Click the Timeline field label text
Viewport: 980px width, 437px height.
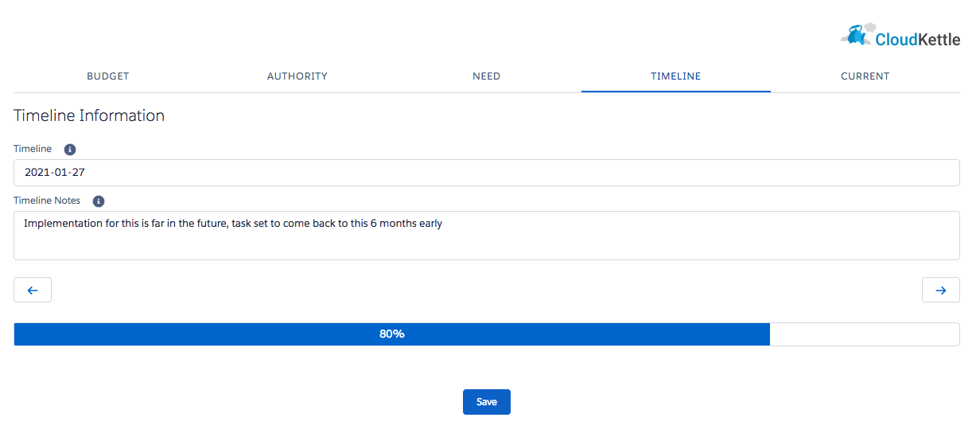(x=33, y=149)
